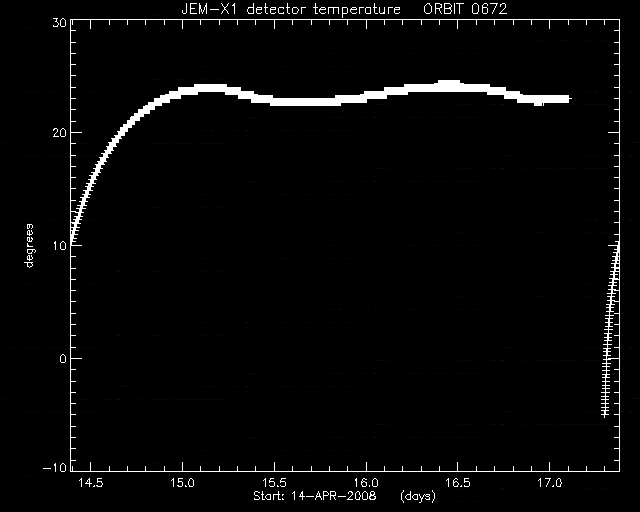Screen dimensions: 640x512
Task: Click the y-axis tick label 0
Action: [63, 358]
